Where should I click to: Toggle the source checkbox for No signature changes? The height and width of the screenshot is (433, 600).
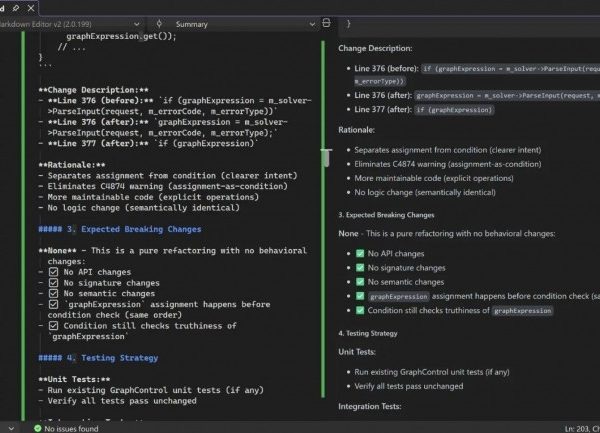[x=54, y=283]
